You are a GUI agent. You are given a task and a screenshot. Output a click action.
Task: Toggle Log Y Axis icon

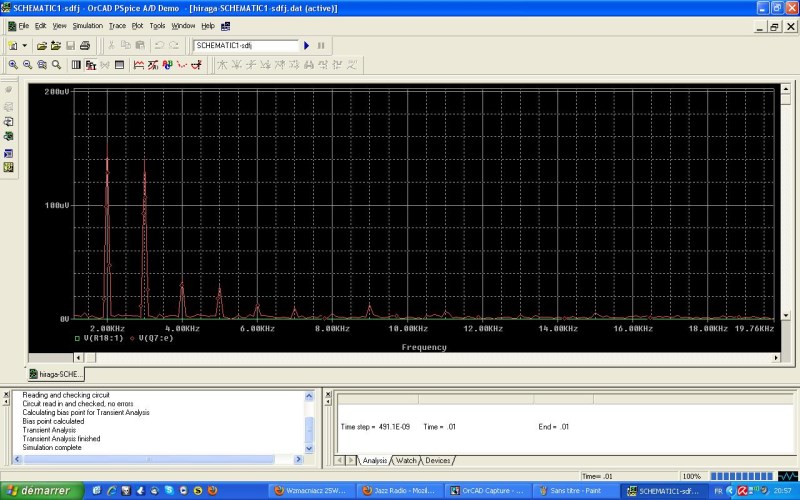[x=119, y=65]
